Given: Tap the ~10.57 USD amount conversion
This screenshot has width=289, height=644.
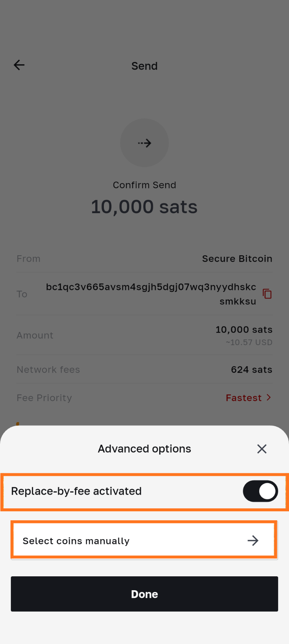Looking at the screenshot, I should point(249,342).
